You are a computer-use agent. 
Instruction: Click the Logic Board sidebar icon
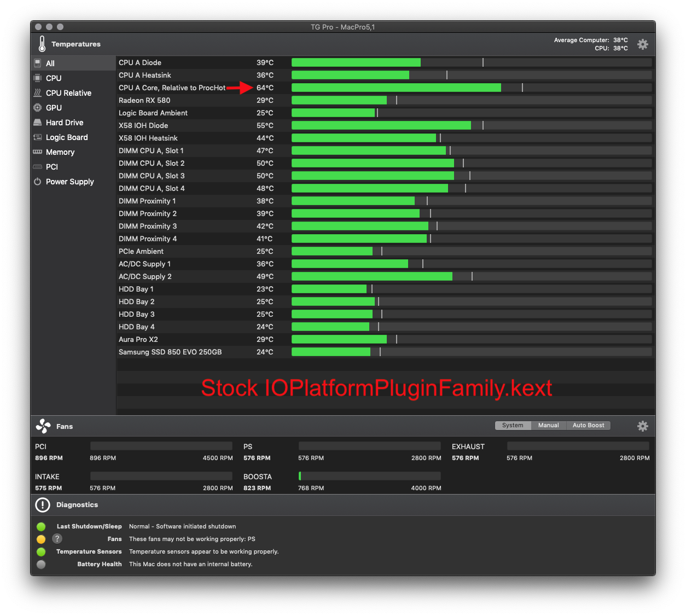click(x=37, y=137)
